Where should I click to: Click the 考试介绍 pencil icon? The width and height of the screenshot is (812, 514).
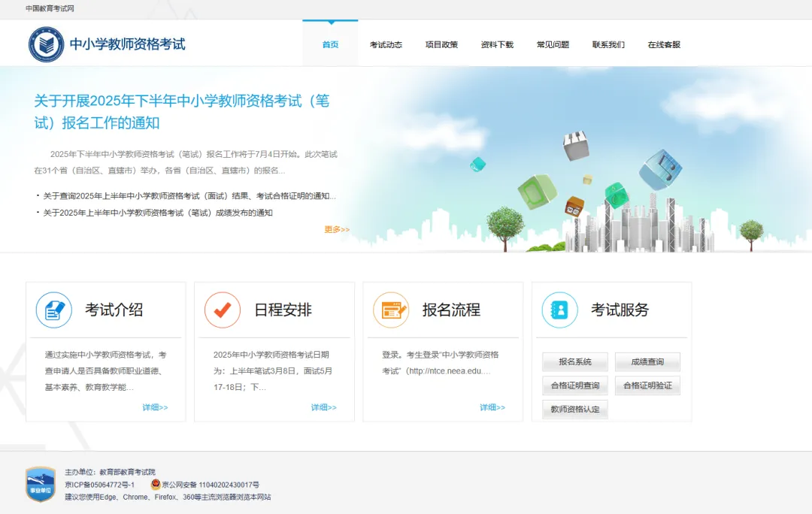[x=53, y=310]
